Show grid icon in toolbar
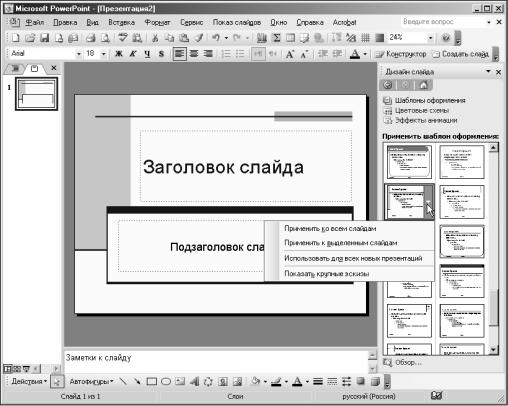 pyautogui.click(x=365, y=38)
